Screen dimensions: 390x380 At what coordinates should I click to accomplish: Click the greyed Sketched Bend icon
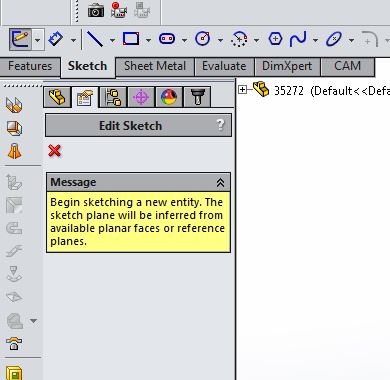[x=14, y=273]
